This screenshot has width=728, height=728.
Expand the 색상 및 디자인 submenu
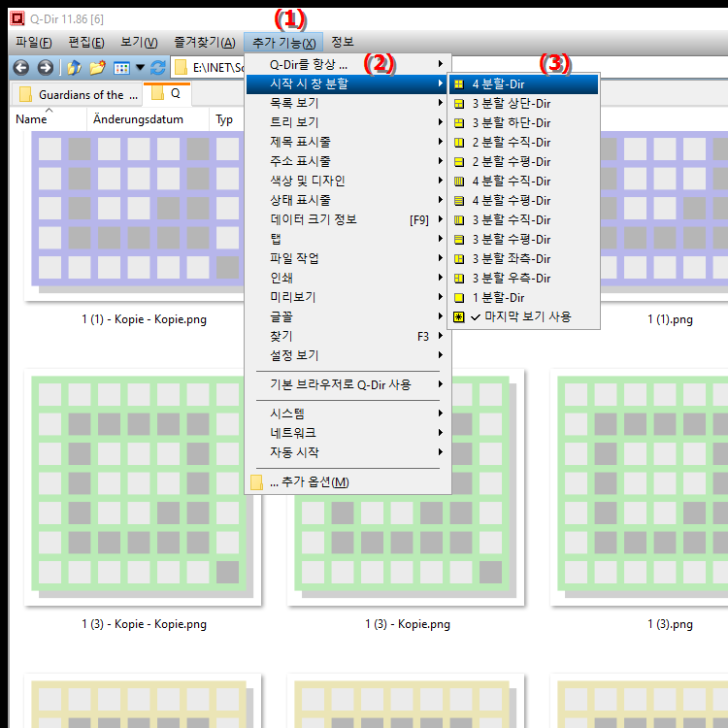coord(347,181)
